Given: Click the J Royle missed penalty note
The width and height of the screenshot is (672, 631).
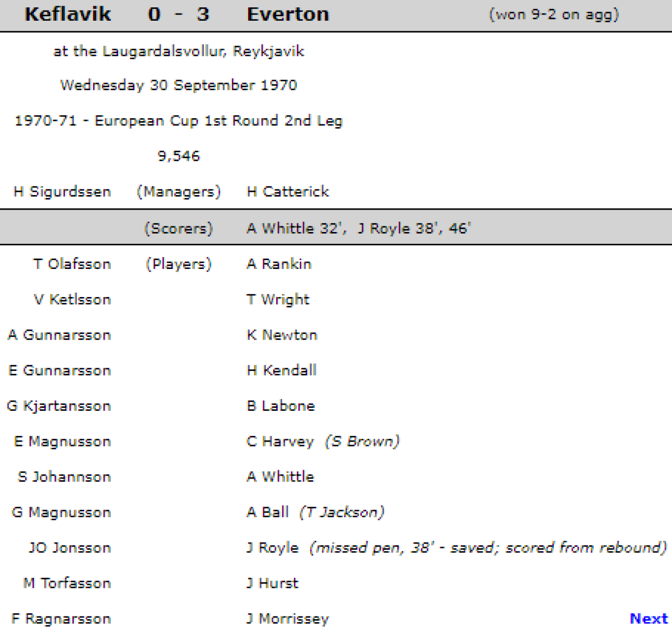Looking at the screenshot, I should pos(488,548).
